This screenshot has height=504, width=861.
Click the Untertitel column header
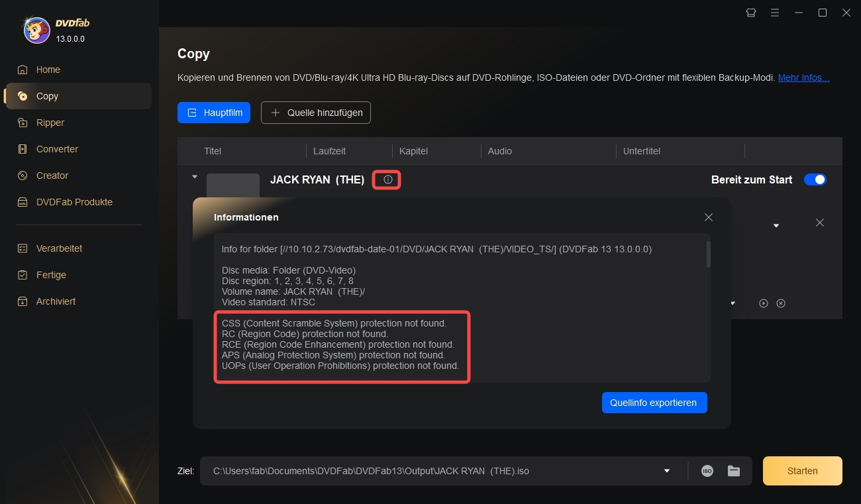(642, 151)
